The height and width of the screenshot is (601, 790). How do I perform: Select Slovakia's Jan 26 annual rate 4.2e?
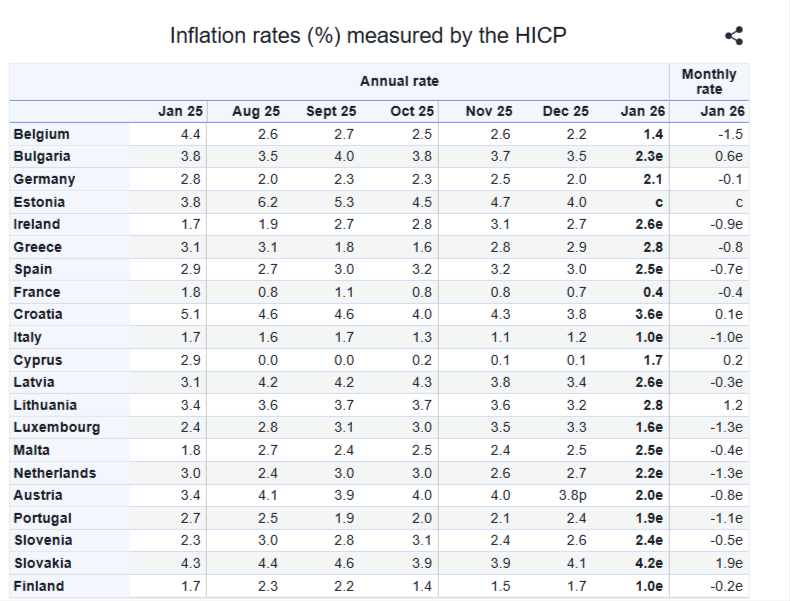(649, 563)
